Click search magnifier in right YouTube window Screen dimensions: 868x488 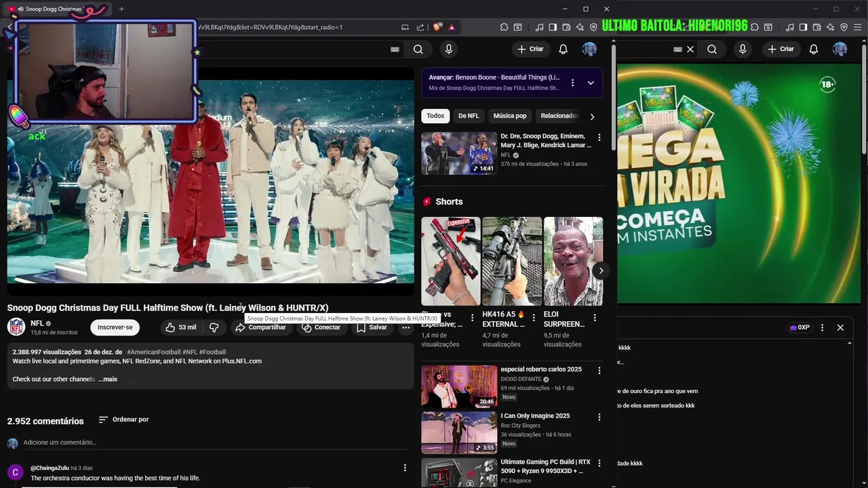pyautogui.click(x=712, y=49)
